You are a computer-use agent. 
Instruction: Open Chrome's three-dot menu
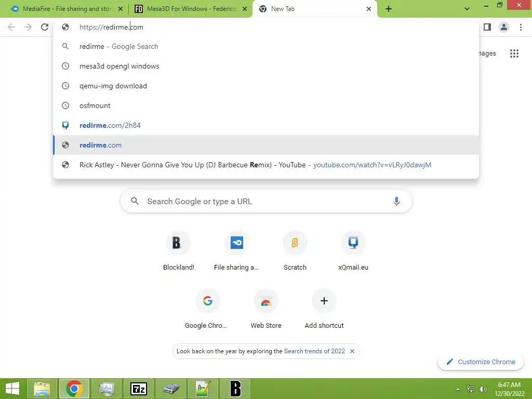coord(521,27)
